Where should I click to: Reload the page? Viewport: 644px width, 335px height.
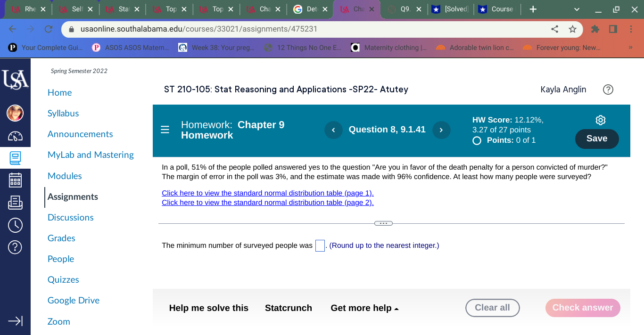click(x=48, y=29)
